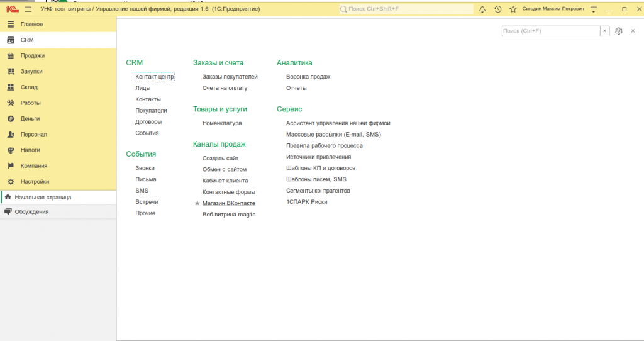The image size is (644, 341).
Task: Open 1СПАРК Риски link
Action: (x=307, y=202)
